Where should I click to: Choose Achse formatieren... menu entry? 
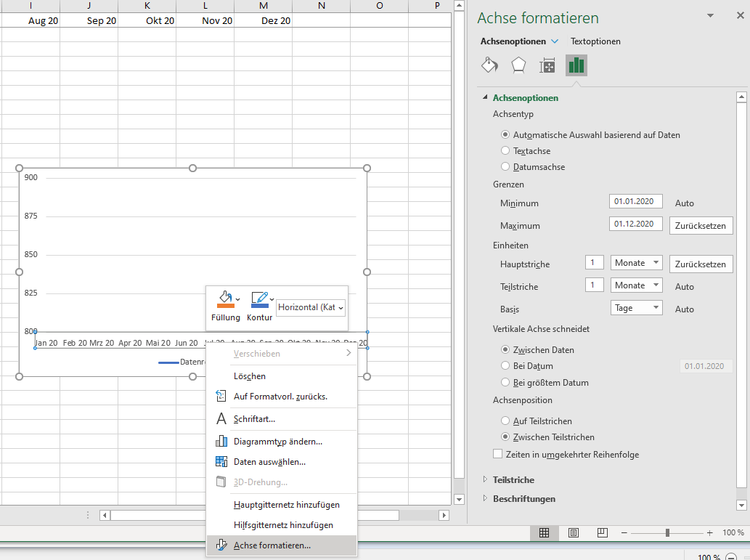282,545
